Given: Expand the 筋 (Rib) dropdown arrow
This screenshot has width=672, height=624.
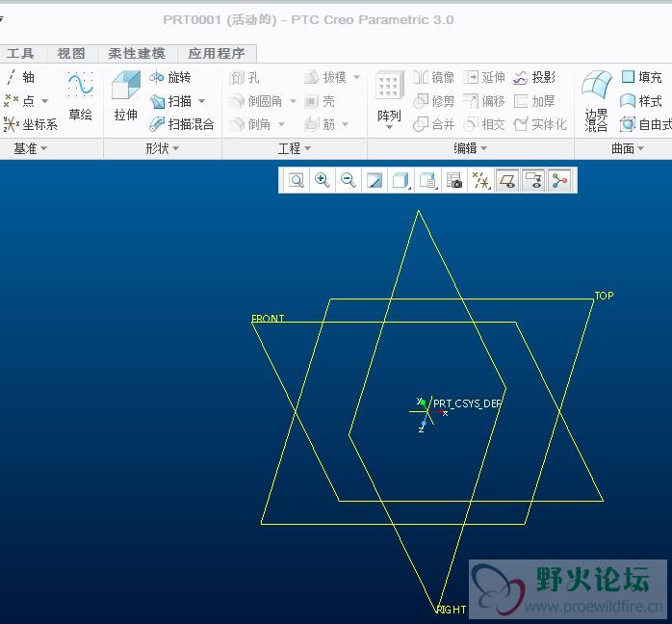Looking at the screenshot, I should click(346, 125).
